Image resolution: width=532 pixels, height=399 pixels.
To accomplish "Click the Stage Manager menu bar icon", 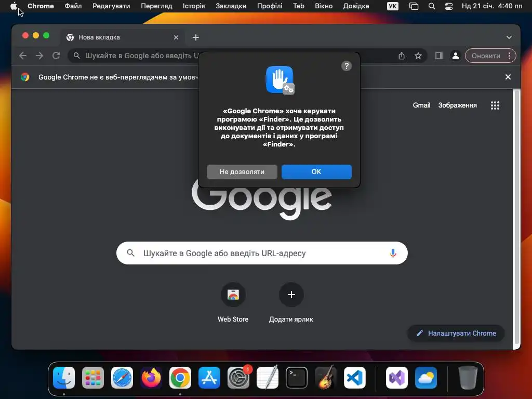I will tap(414, 6).
